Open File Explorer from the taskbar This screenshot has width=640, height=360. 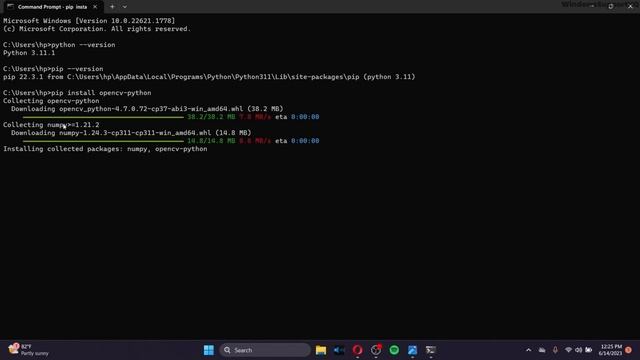321,350
